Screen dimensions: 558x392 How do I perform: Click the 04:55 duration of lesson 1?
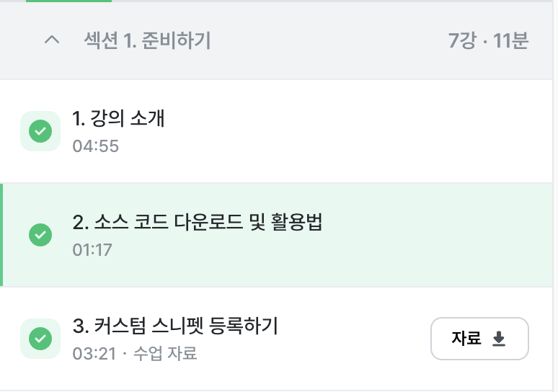click(x=95, y=146)
